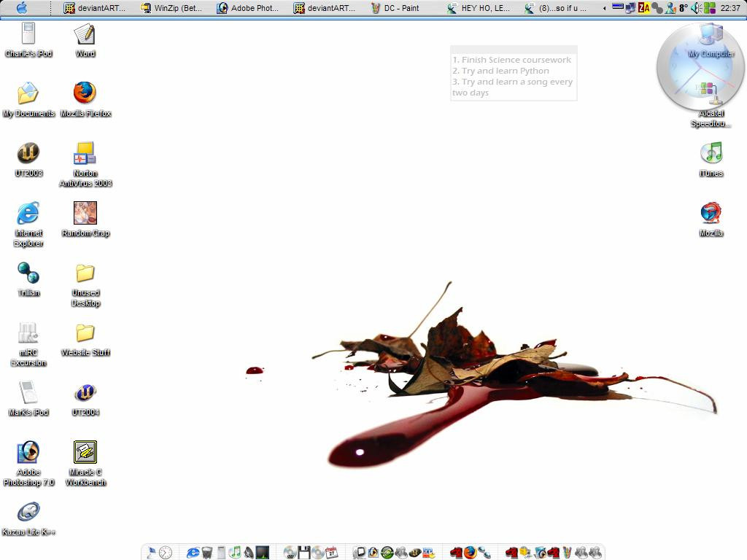Screen dimensions: 747x560
Task: Switch to the DC - Paint taskbar window
Action: 395,8
